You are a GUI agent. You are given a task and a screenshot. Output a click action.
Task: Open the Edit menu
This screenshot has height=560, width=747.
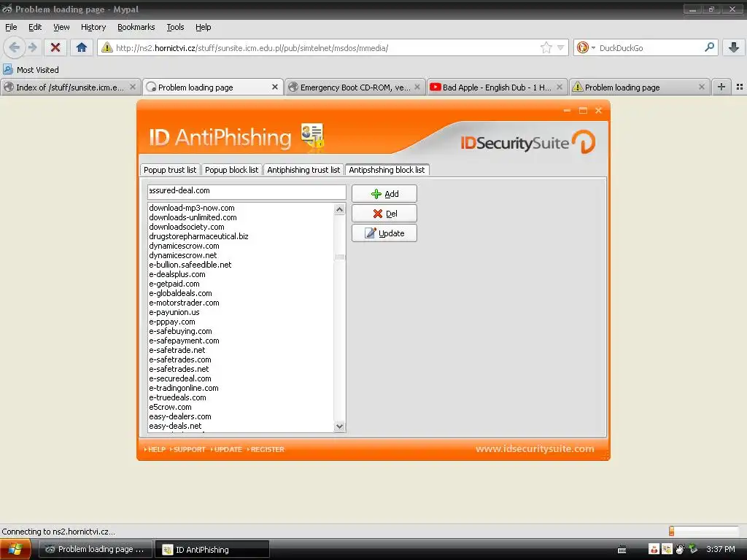click(35, 27)
